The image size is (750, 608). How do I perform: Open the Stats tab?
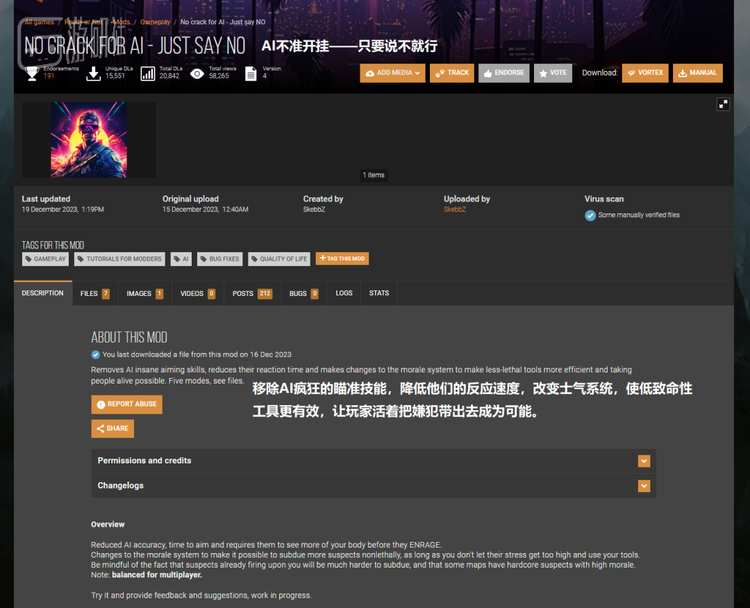(x=379, y=293)
